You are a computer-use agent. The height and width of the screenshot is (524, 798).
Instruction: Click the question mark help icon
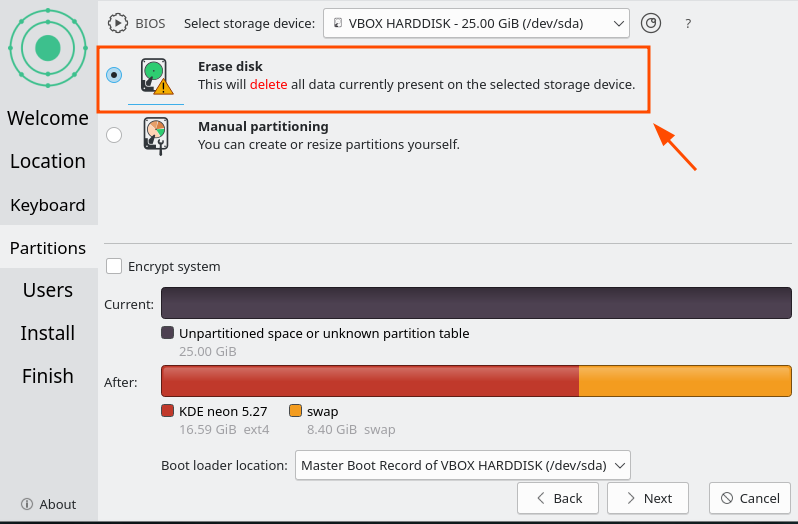688,23
